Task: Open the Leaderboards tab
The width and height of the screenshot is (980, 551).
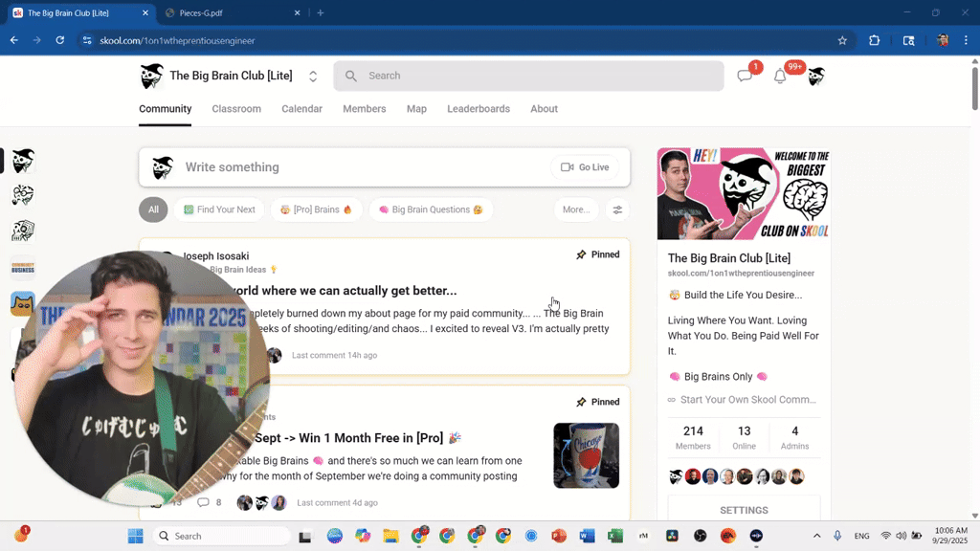Action: point(479,109)
